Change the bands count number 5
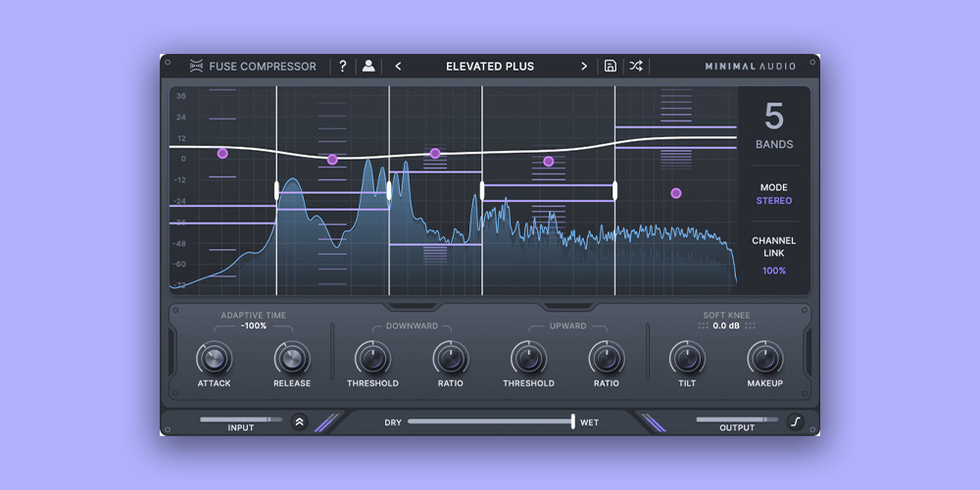The height and width of the screenshot is (490, 980). point(774,117)
